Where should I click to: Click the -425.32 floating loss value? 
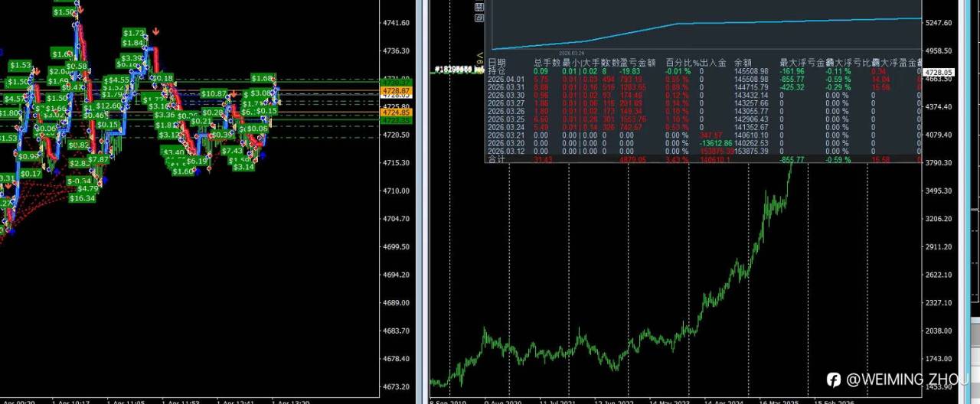click(x=792, y=87)
